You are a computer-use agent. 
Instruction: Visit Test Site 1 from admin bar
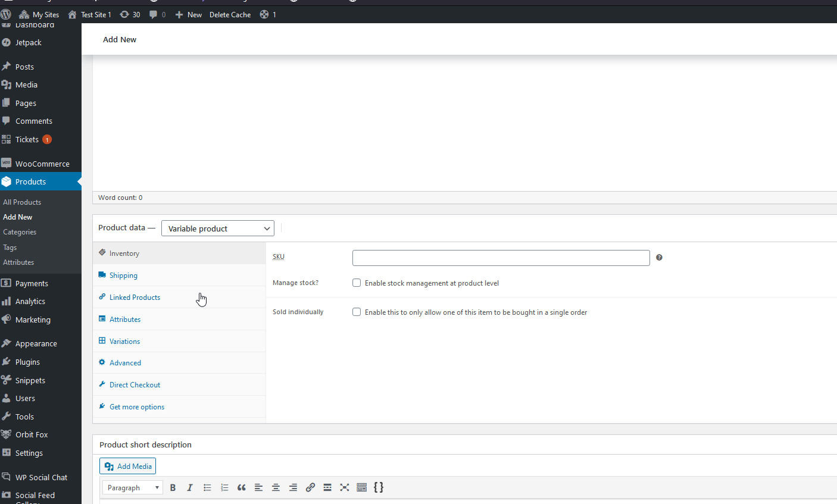[x=90, y=14]
